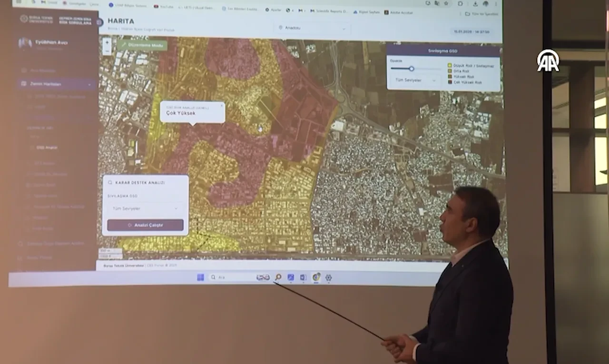
Task: Bookmark this page with star icon
Action: click(446, 3)
